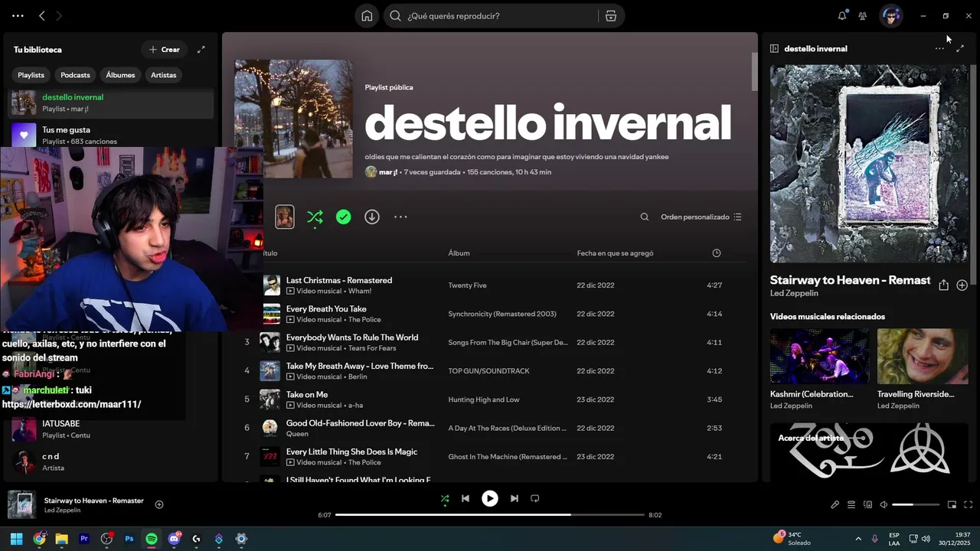Adjust the volume slider

[x=916, y=505]
